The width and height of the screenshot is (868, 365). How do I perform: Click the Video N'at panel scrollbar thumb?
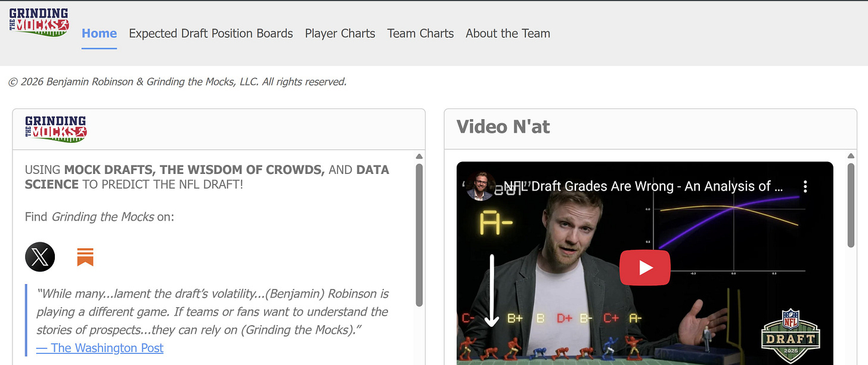[x=851, y=205]
